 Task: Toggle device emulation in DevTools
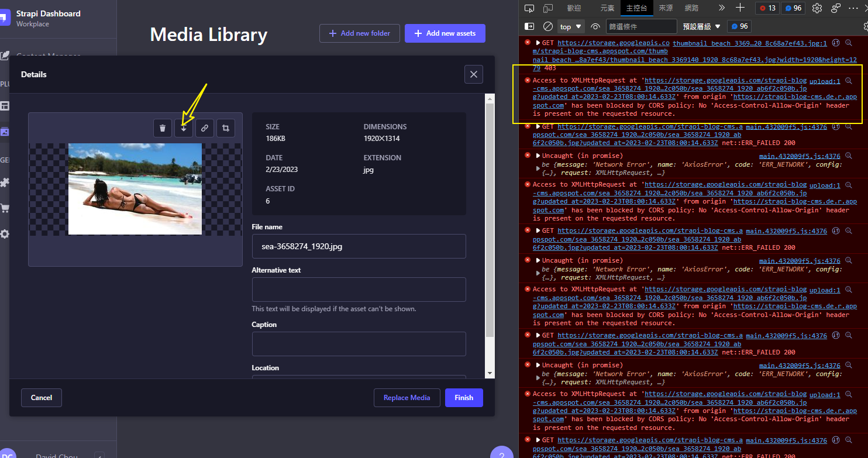(x=548, y=8)
